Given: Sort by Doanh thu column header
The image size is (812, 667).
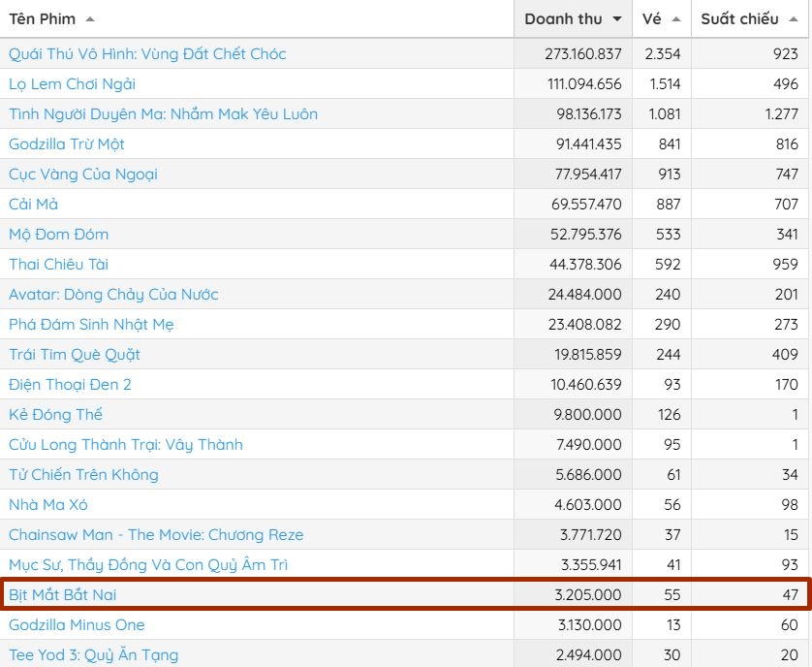Looking at the screenshot, I should click(x=563, y=19).
